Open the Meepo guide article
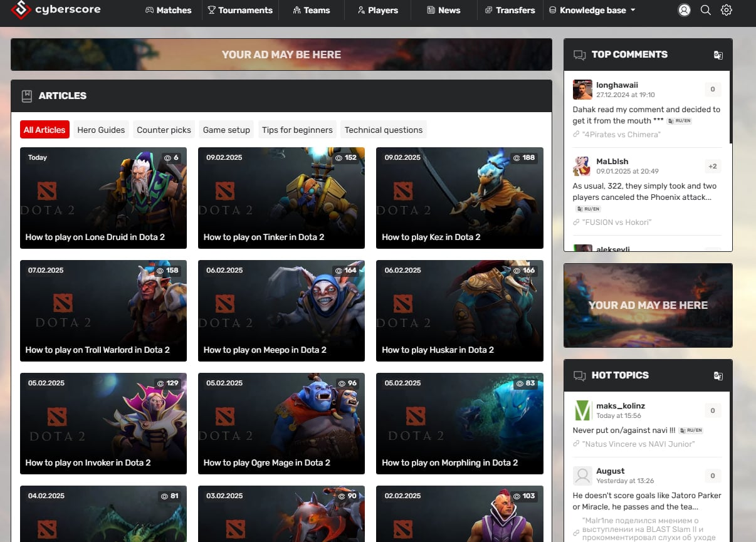This screenshot has width=756, height=542. [281, 311]
